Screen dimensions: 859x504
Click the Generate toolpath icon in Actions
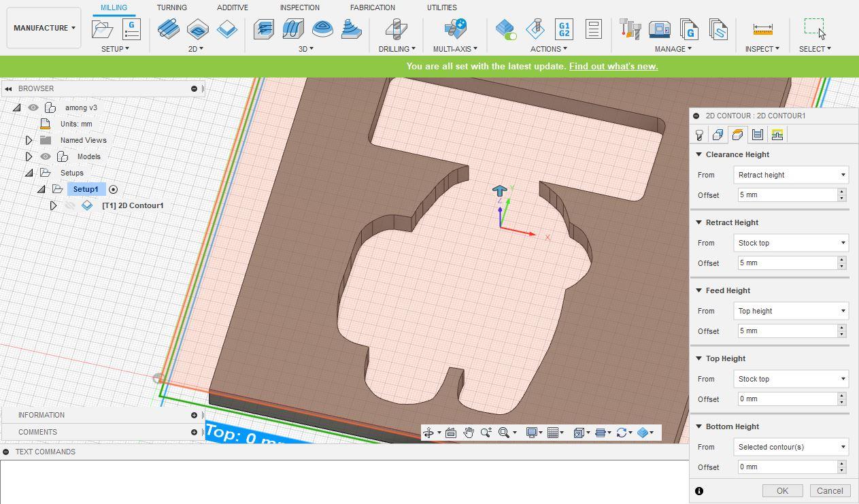pyautogui.click(x=506, y=29)
